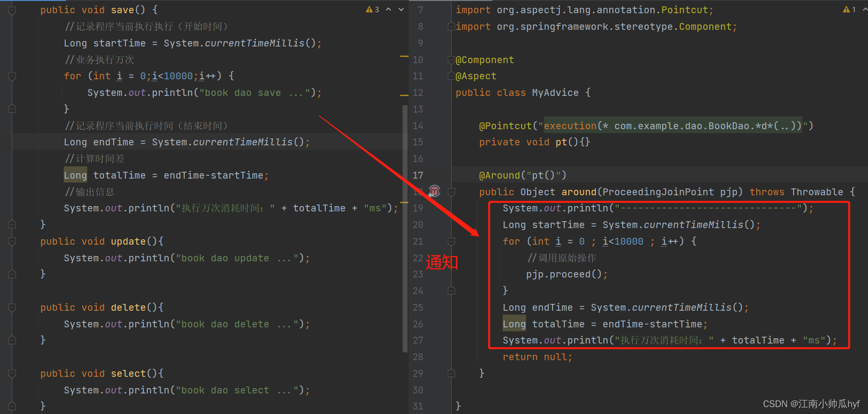
Task: Click line number 12 in gutter
Action: tap(418, 92)
